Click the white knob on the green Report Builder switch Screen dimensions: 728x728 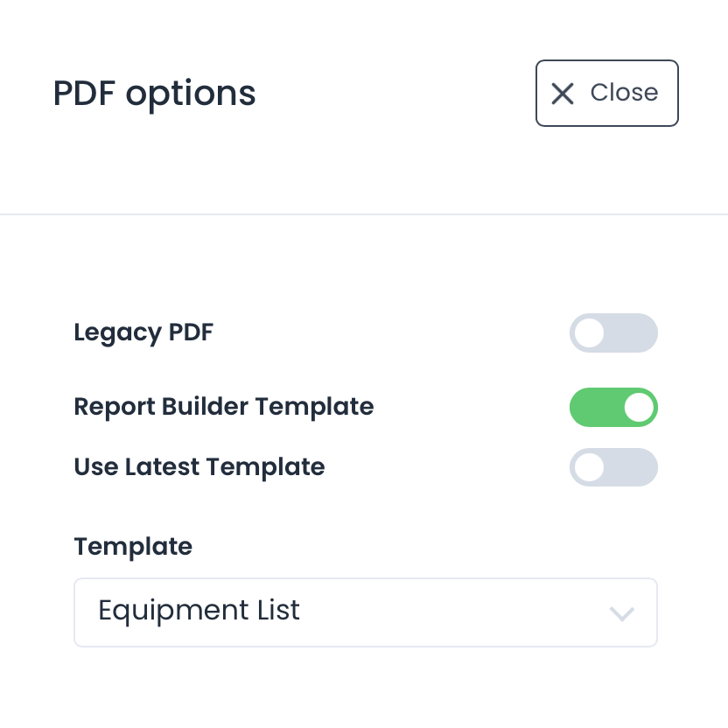pyautogui.click(x=639, y=408)
